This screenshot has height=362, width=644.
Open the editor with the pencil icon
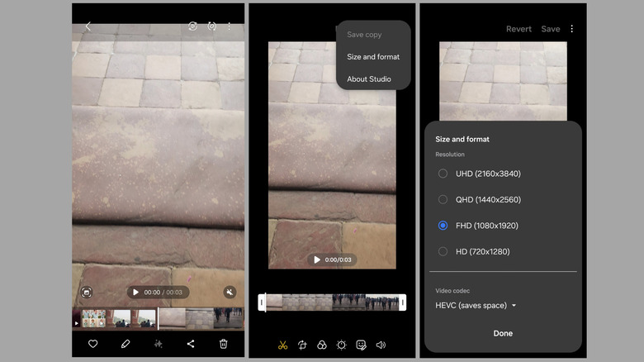[125, 344]
